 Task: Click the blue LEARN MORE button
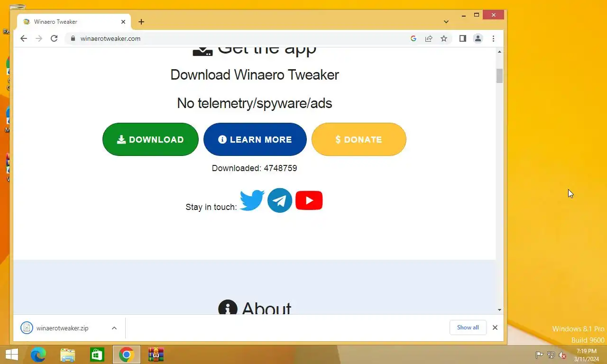pos(255,139)
